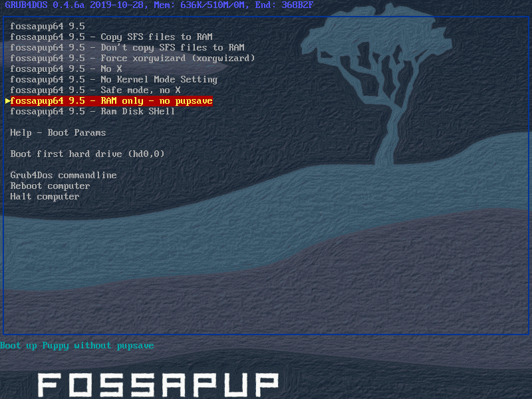532x399 pixels.
Task: Select the plain 'fossapup64 9.5' boot entry
Action: pyautogui.click(x=47, y=26)
